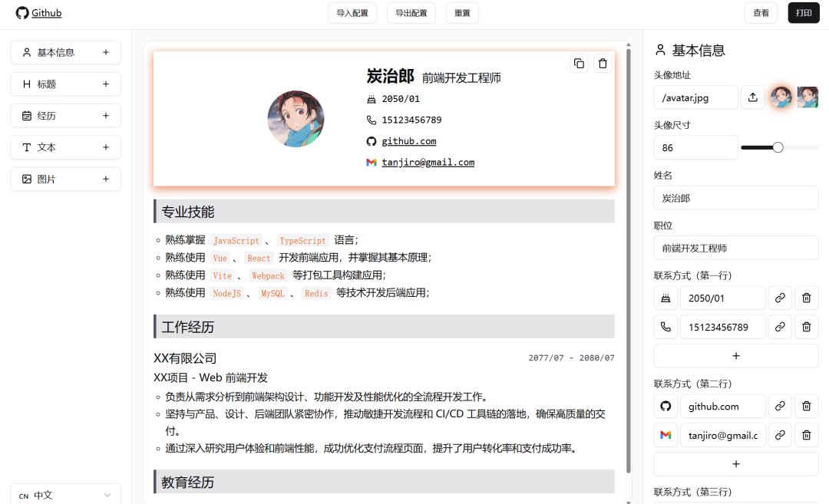Click the Gmail icon beside tanjiro email field
The width and height of the screenshot is (829, 504).
pos(665,435)
